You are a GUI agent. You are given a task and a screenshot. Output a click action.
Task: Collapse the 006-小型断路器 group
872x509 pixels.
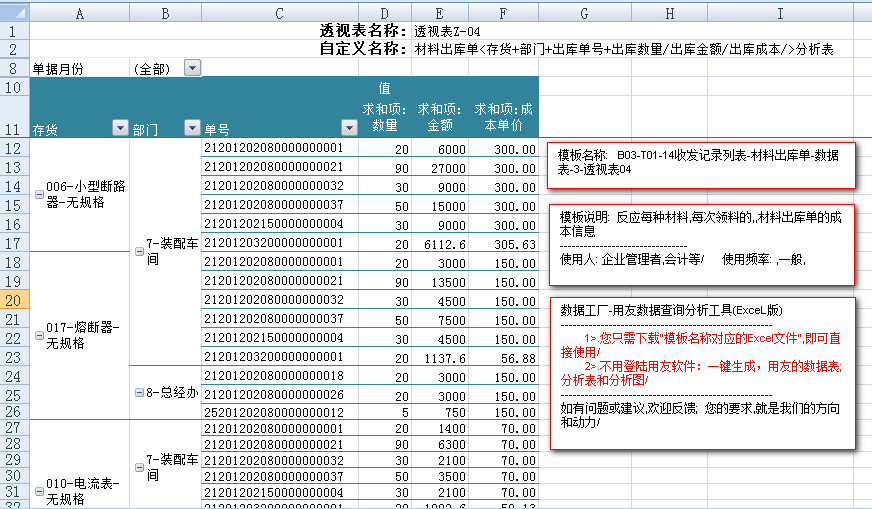pyautogui.click(x=39, y=194)
